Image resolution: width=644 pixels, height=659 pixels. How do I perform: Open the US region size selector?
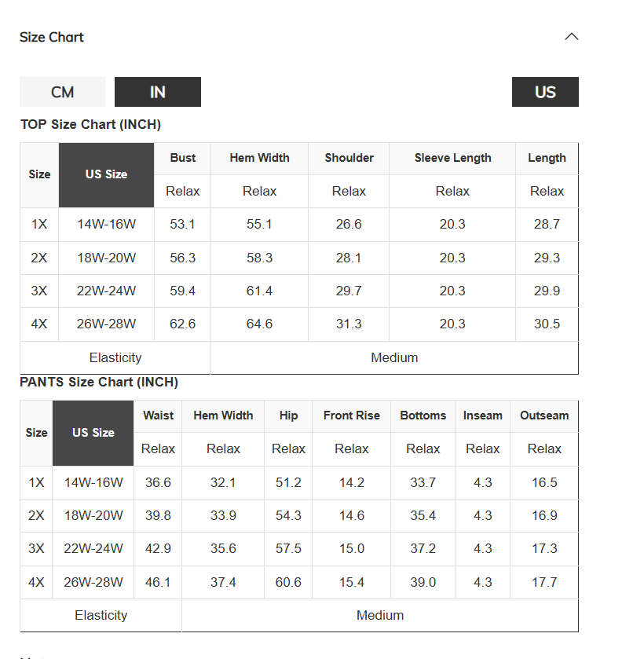pos(545,92)
